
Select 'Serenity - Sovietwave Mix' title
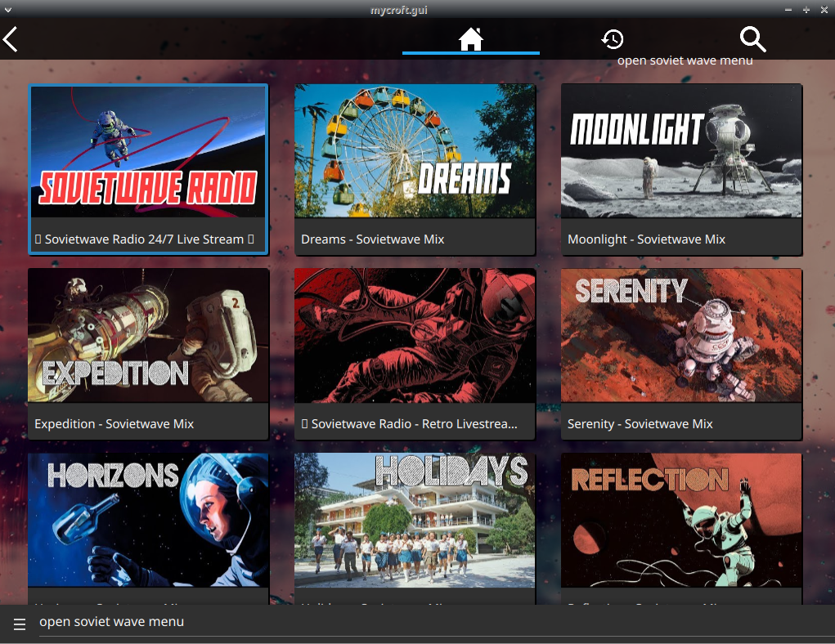coord(640,424)
